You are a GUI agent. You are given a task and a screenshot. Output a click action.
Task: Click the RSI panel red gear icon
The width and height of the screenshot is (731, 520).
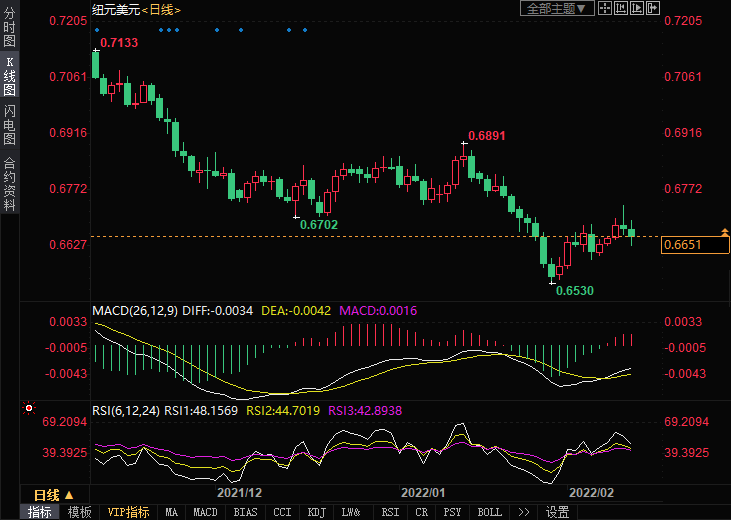(x=29, y=408)
